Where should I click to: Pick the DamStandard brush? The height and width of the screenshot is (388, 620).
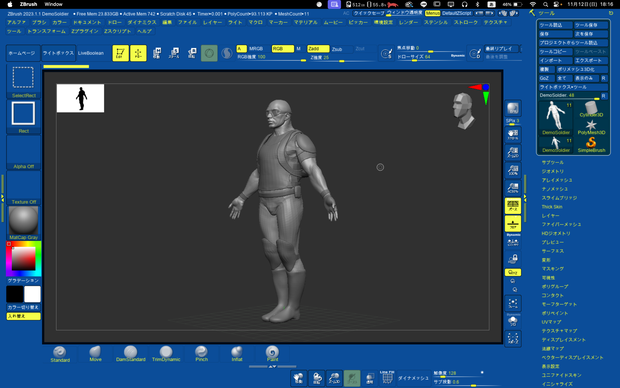(130, 354)
